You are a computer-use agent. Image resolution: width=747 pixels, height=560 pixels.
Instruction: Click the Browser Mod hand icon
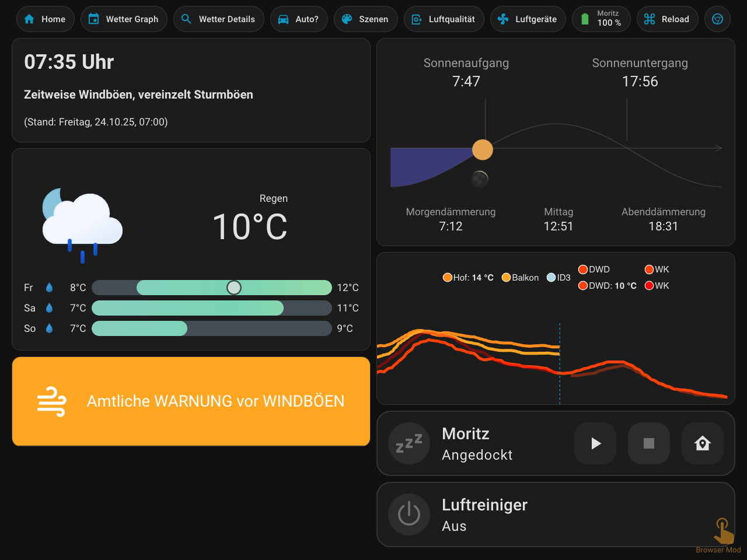(x=722, y=531)
